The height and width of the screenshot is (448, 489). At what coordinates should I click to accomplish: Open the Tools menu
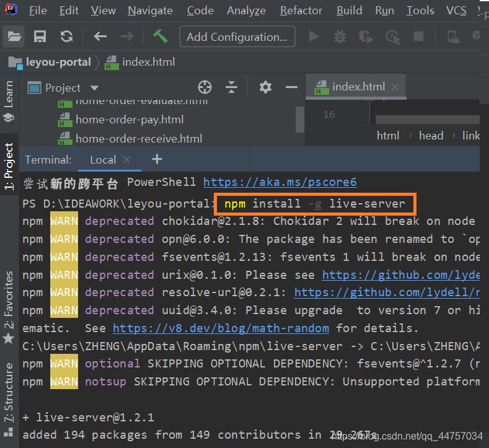(x=420, y=11)
